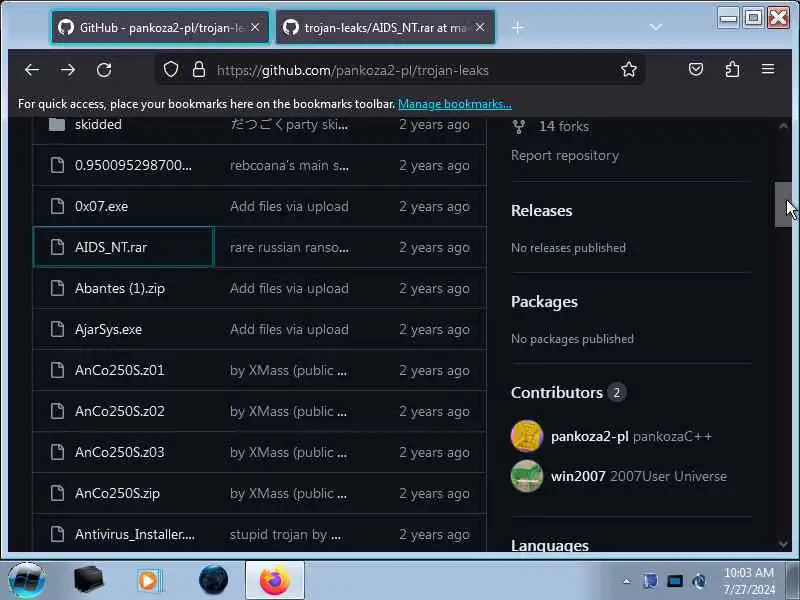View site security padlock info

[199, 69]
